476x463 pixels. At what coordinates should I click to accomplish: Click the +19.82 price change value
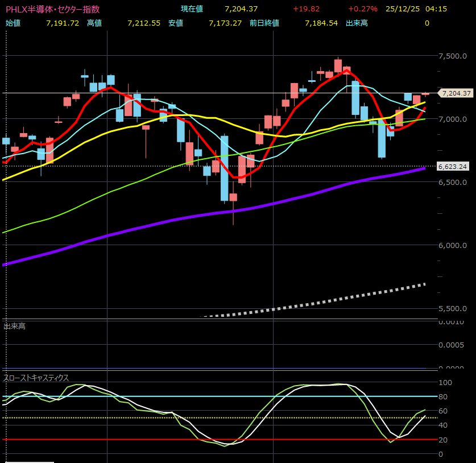click(307, 9)
